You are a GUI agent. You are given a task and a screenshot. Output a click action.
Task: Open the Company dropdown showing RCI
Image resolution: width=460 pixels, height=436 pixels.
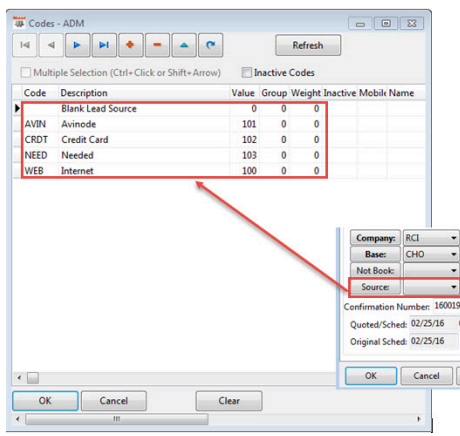pyautogui.click(x=431, y=238)
